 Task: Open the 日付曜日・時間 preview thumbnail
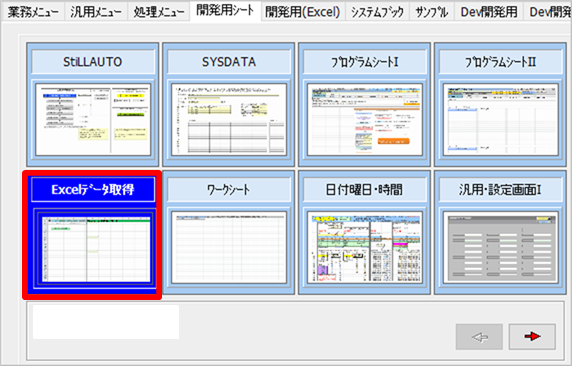365,248
